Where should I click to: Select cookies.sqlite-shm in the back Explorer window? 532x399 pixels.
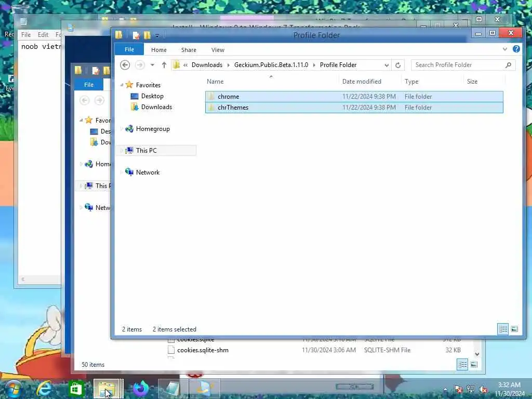tap(203, 350)
